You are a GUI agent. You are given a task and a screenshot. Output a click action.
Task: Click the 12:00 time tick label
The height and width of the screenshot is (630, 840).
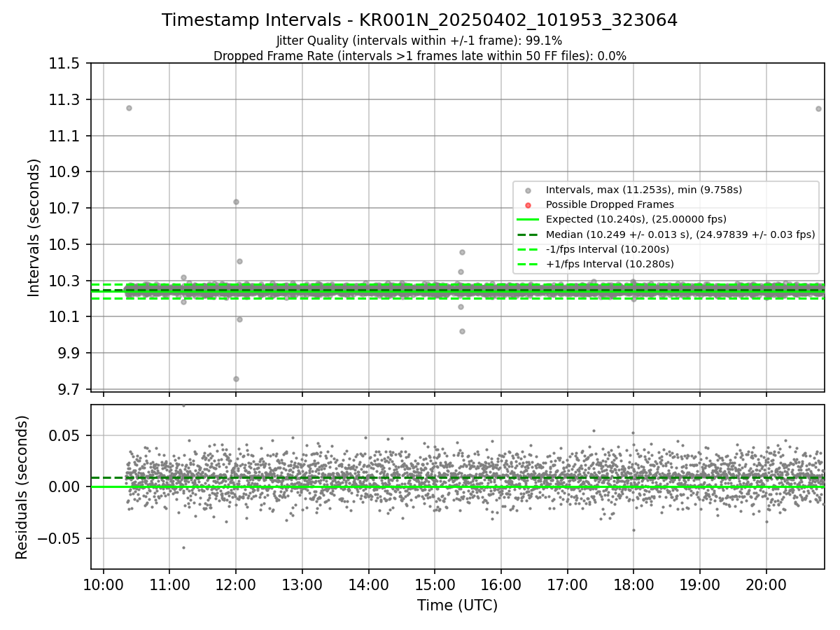pyautogui.click(x=236, y=584)
